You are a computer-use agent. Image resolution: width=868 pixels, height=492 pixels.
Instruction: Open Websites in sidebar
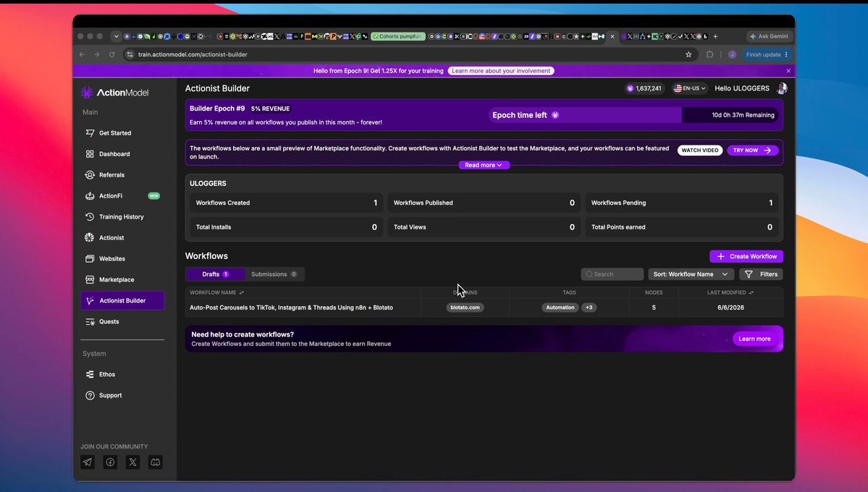click(x=111, y=258)
